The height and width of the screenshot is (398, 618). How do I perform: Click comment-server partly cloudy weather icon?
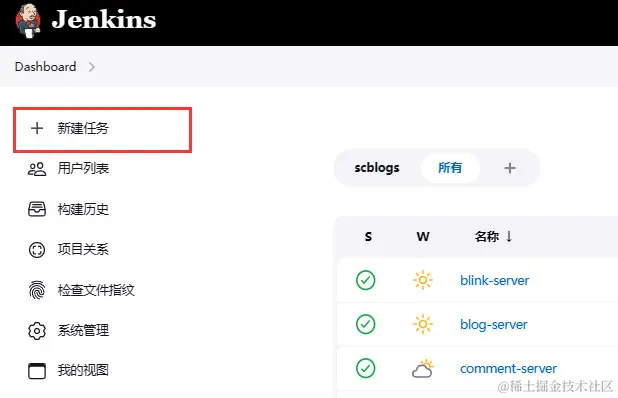click(x=423, y=368)
